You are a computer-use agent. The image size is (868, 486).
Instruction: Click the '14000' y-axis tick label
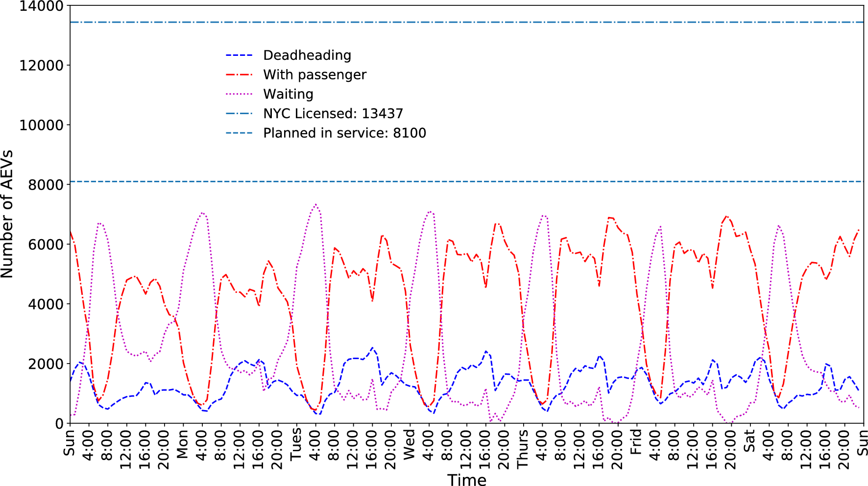pos(41,6)
